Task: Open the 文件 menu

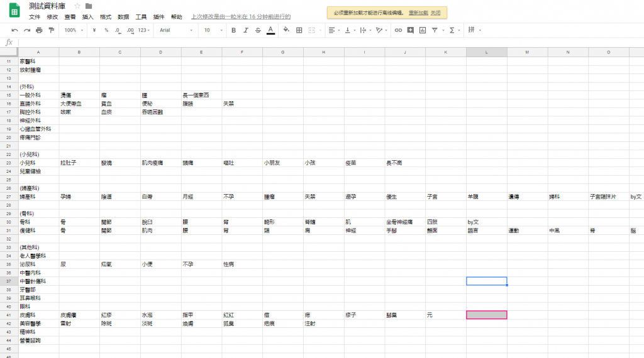Action: point(35,17)
